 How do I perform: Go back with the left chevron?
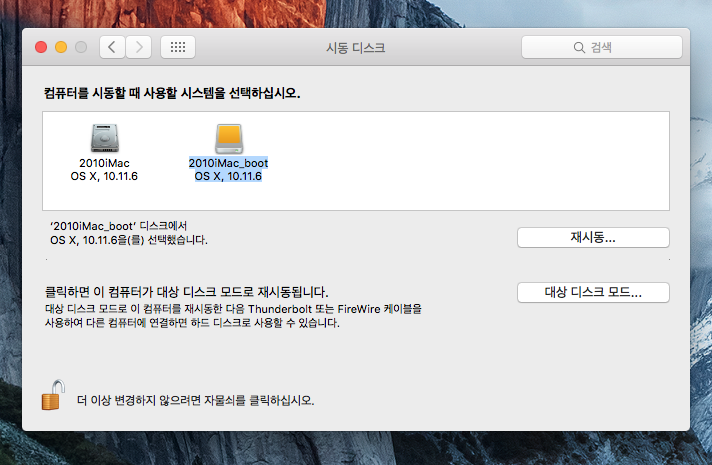112,47
